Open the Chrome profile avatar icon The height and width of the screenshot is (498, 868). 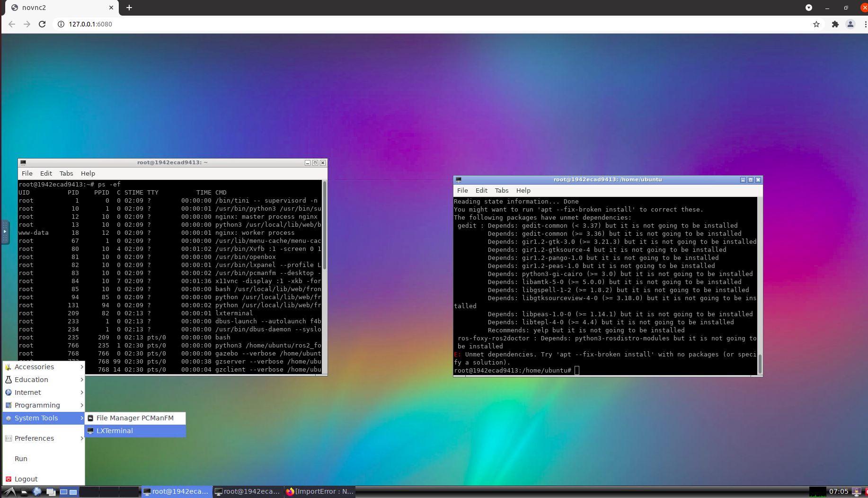(850, 24)
